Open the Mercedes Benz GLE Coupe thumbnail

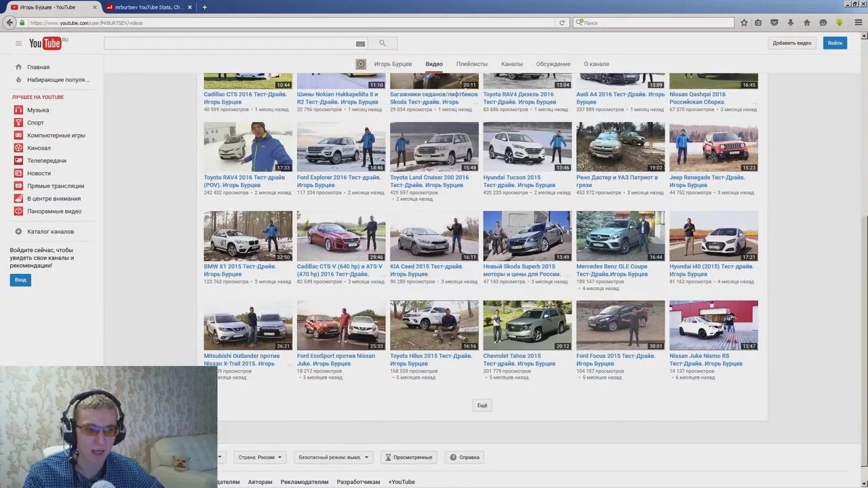pos(620,236)
